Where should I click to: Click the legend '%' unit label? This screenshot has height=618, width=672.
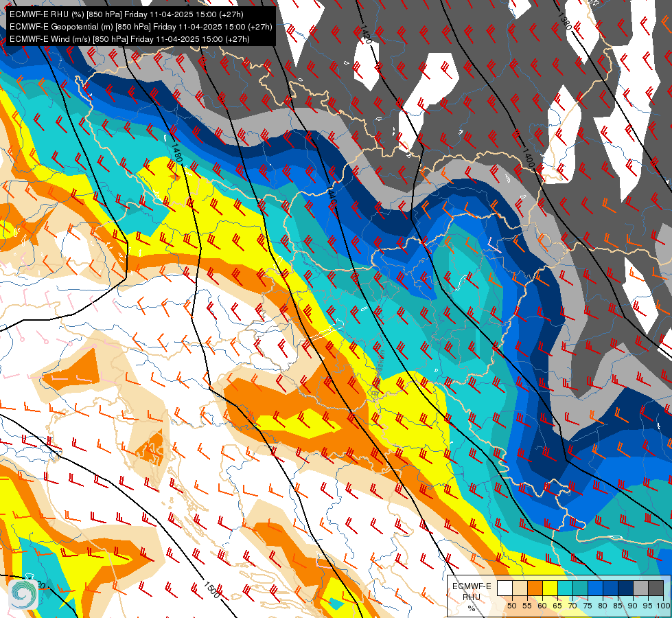pos(472,608)
